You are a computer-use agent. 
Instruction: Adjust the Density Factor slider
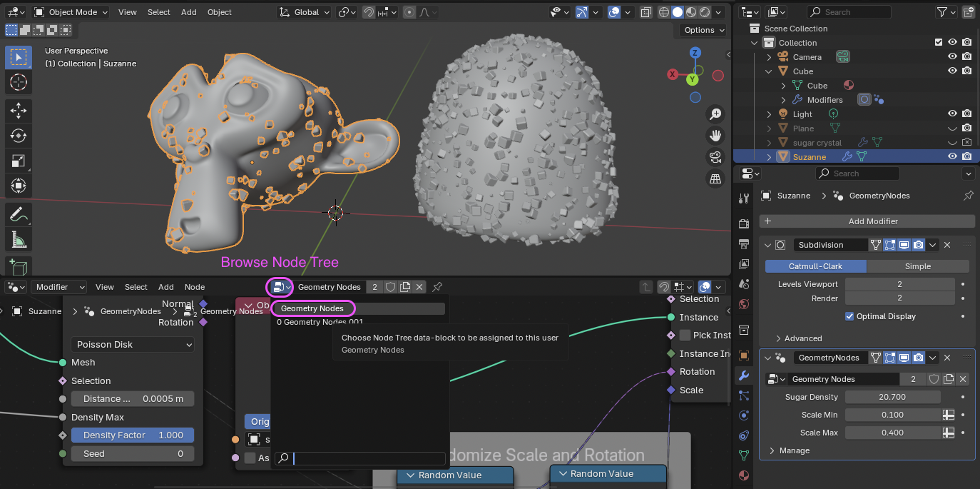click(x=133, y=435)
